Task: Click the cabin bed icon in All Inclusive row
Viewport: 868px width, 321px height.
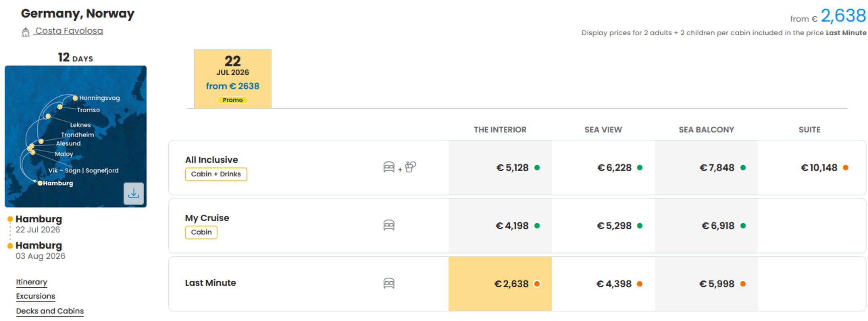Action: pyautogui.click(x=389, y=167)
